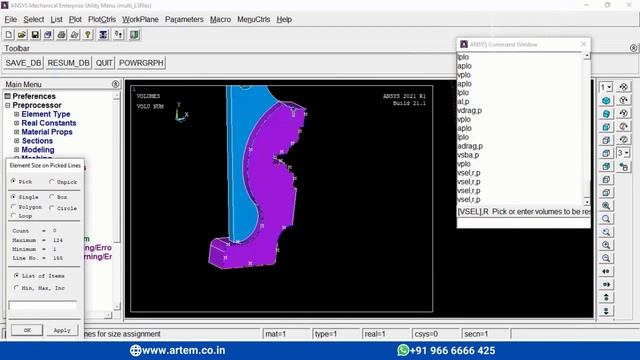Screen dimensions: 640x360
Task: Select the Min, Max, Inc option
Action: point(16,288)
